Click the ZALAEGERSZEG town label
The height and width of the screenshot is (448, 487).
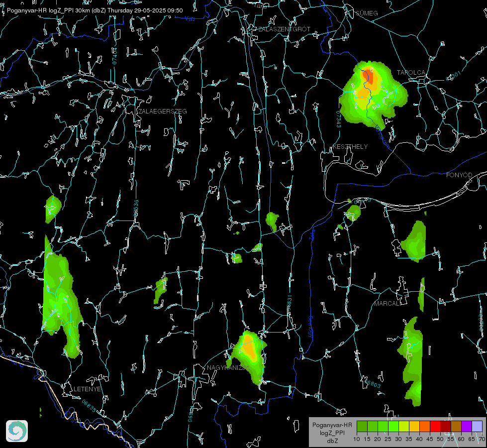click(163, 112)
